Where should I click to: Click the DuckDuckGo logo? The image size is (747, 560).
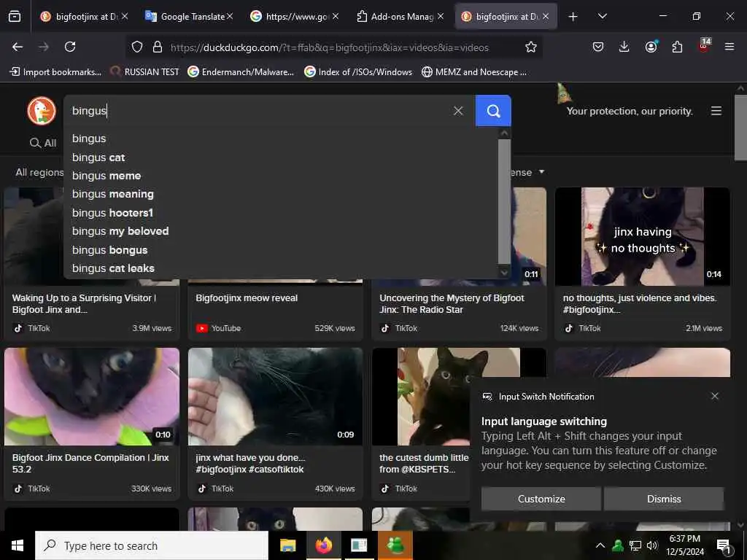pyautogui.click(x=42, y=111)
